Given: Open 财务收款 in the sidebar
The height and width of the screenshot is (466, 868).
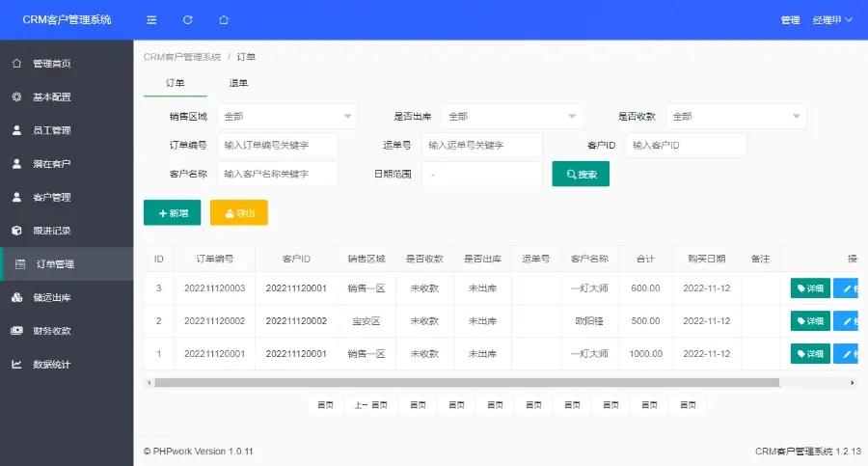Looking at the screenshot, I should (x=67, y=331).
